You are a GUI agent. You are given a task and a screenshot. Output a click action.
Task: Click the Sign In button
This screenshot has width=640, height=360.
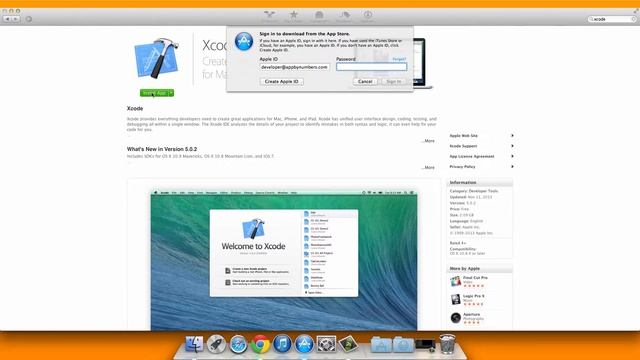coord(393,82)
